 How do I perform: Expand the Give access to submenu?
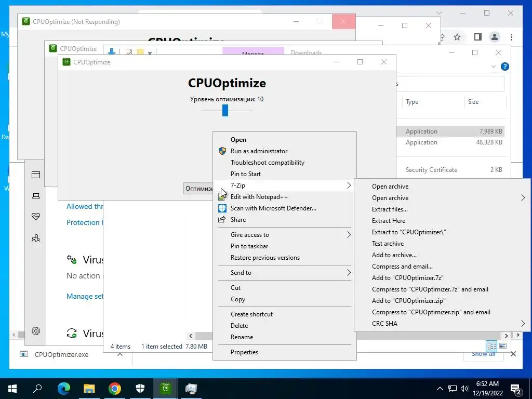pos(349,235)
